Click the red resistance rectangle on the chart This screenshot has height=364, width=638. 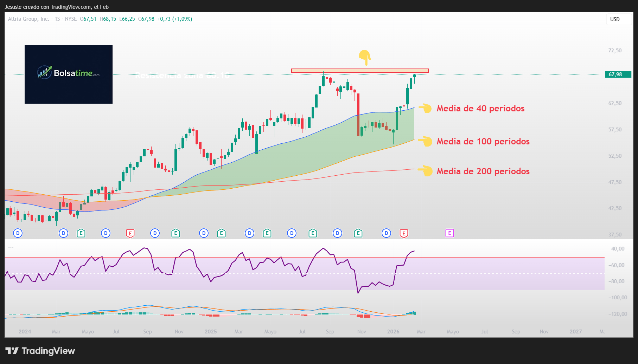tap(359, 70)
